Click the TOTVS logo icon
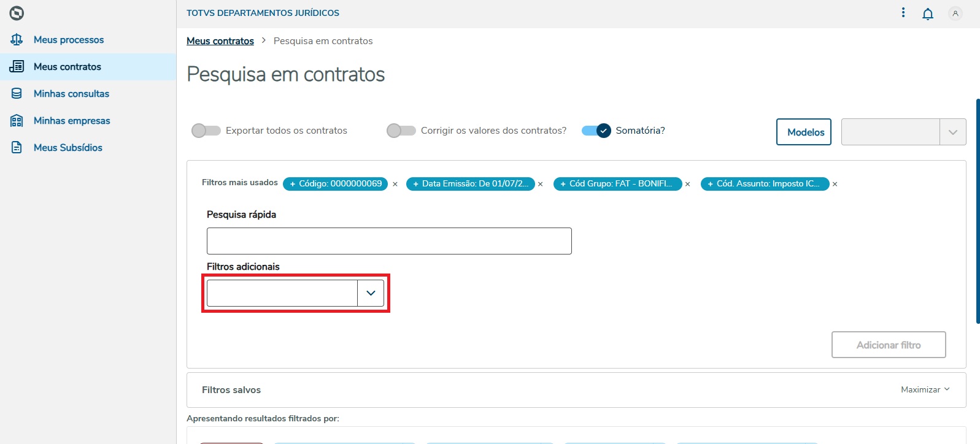 (x=17, y=13)
